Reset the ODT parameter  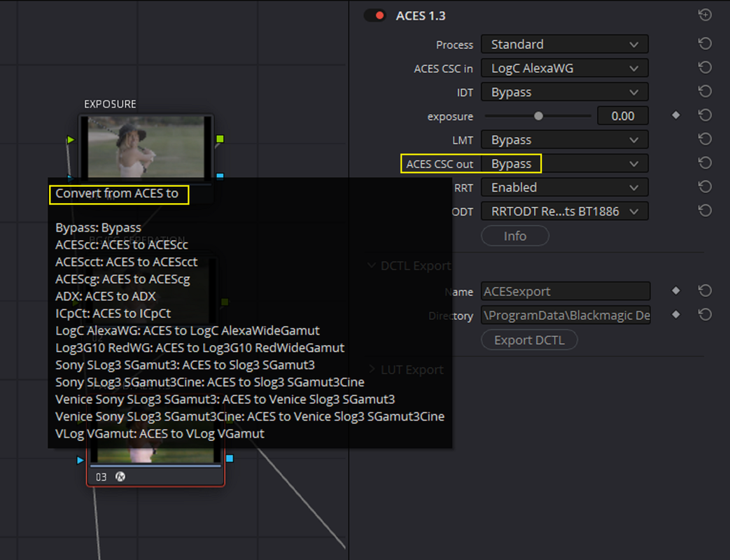tap(705, 211)
